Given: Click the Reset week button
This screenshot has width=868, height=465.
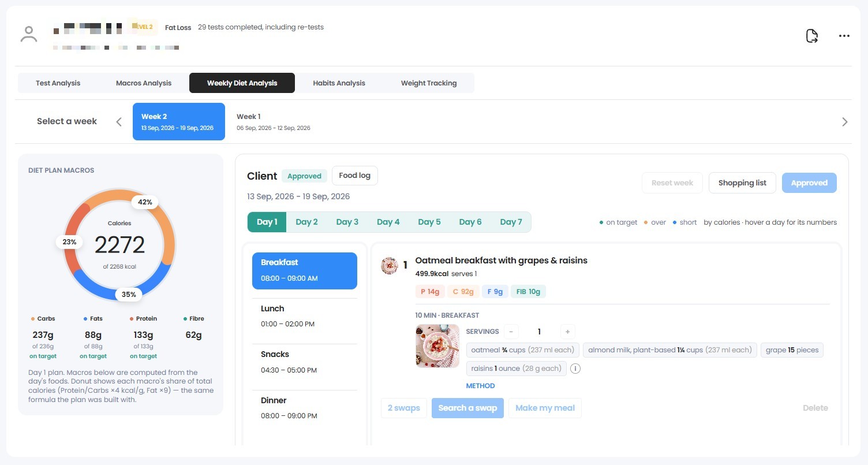Looking at the screenshot, I should [x=672, y=183].
